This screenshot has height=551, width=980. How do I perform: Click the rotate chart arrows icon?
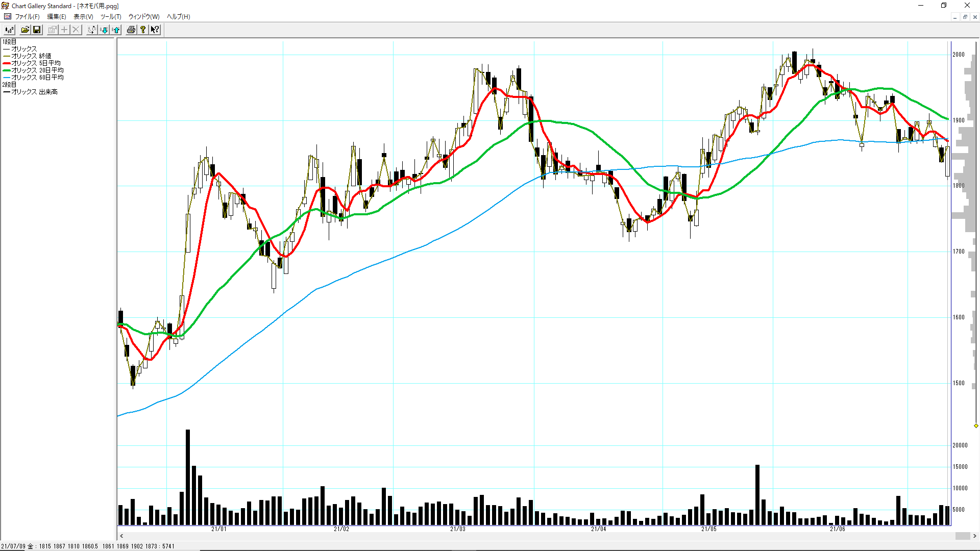tap(91, 30)
